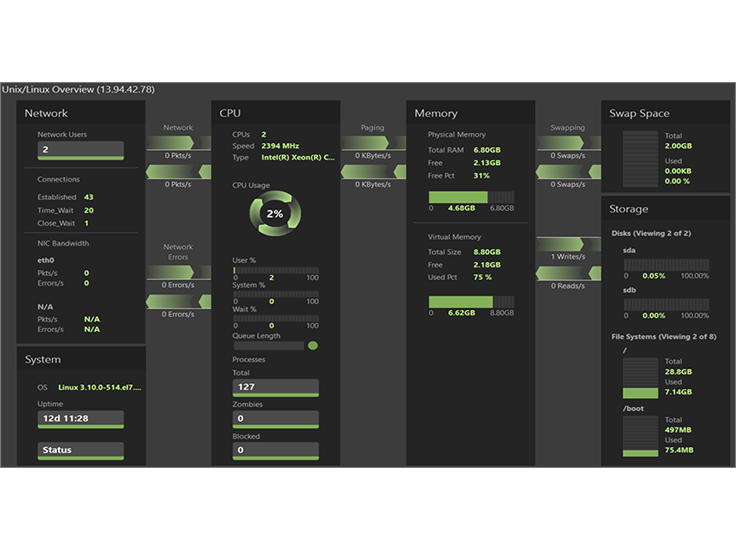The image size is (736, 550).
Task: Click the Physical Memory usage bar
Action: tap(471, 197)
